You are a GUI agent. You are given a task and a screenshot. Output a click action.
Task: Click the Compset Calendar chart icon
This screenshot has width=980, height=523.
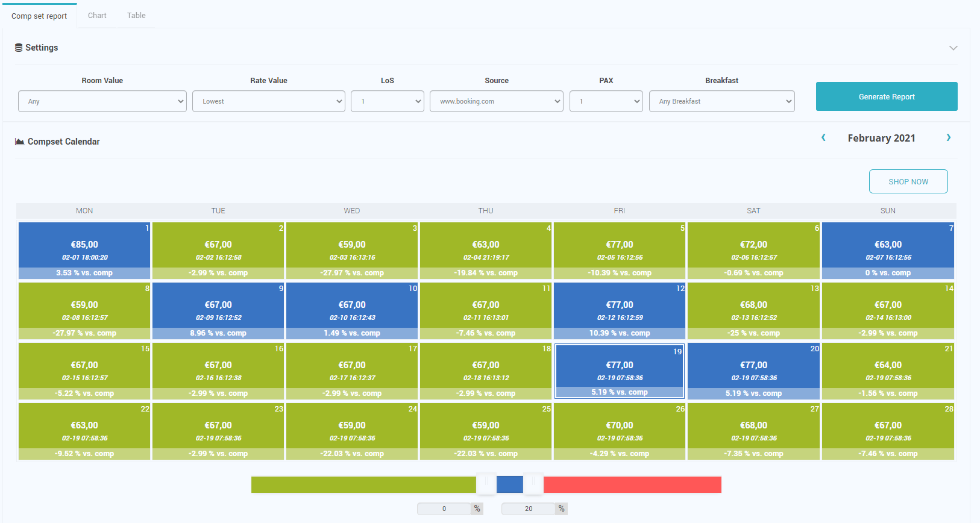point(20,142)
